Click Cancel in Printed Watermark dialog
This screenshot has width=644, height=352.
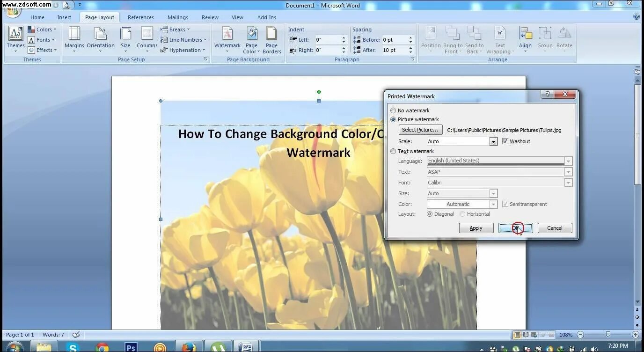[x=555, y=228]
